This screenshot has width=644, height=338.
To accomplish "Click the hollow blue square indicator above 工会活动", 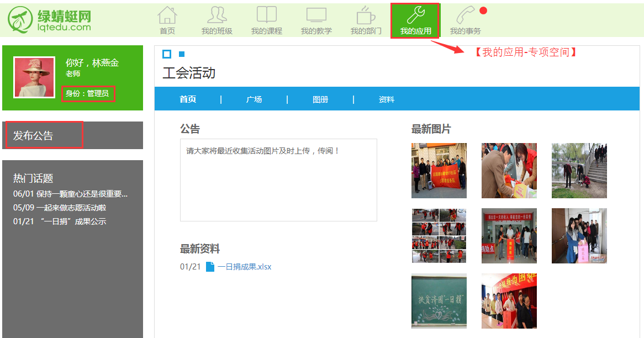I will click(167, 54).
